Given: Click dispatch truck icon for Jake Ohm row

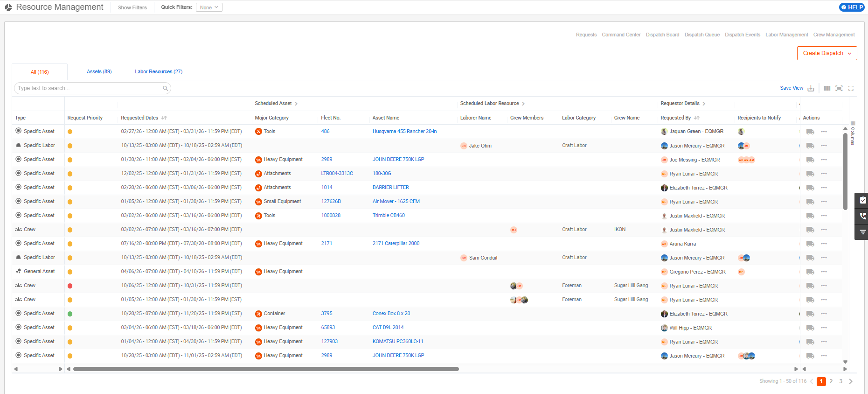Looking at the screenshot, I should (810, 146).
